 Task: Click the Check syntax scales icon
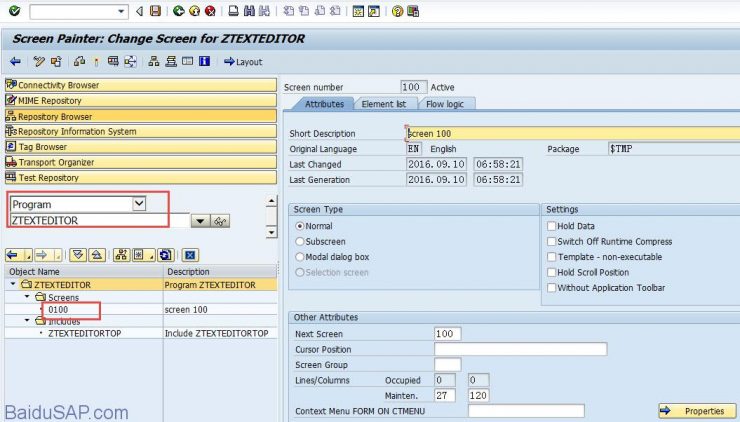[x=80, y=61]
